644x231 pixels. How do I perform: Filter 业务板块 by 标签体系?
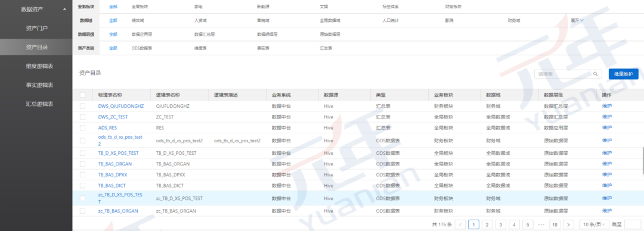[390, 7]
